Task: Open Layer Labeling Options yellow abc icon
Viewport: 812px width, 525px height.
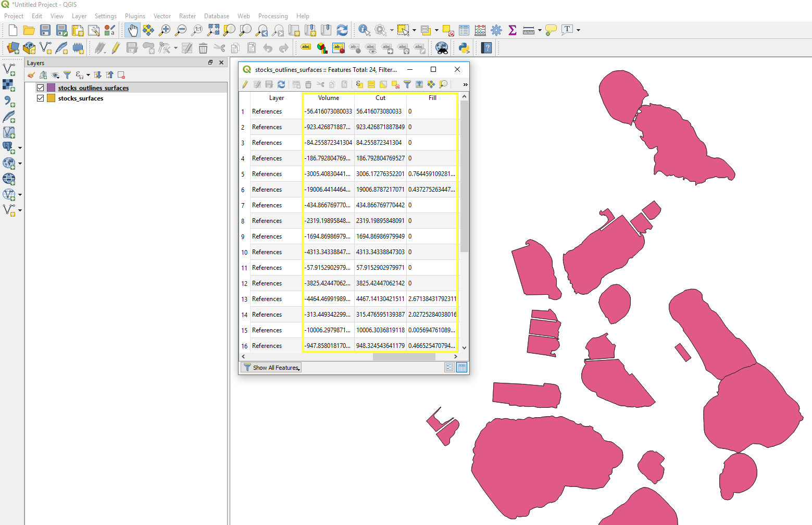Action: pos(306,48)
